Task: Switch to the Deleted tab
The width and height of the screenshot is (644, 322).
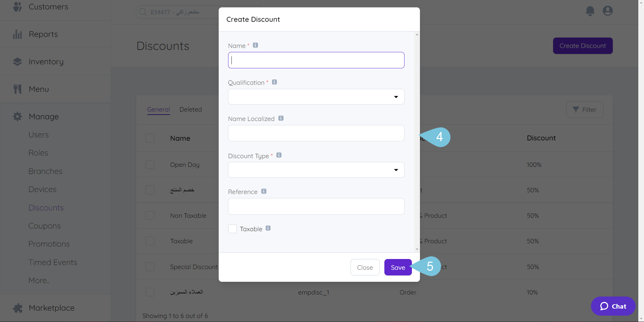Action: pyautogui.click(x=191, y=110)
